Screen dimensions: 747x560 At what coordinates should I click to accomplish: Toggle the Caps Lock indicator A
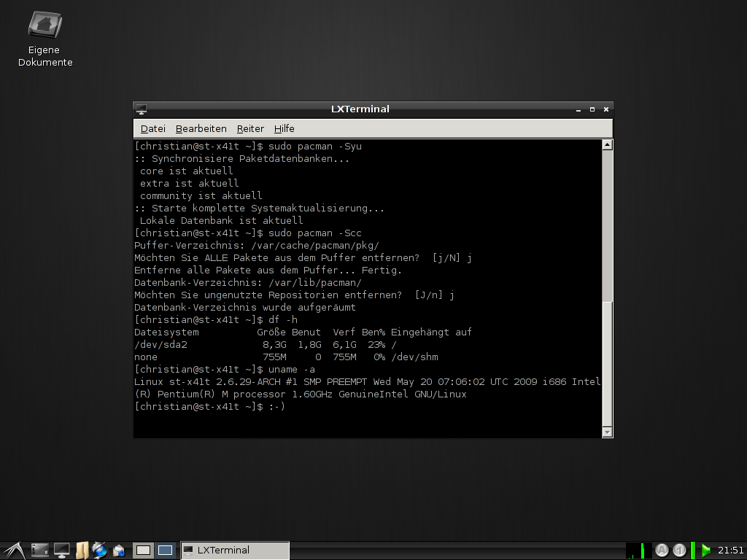[x=662, y=551]
